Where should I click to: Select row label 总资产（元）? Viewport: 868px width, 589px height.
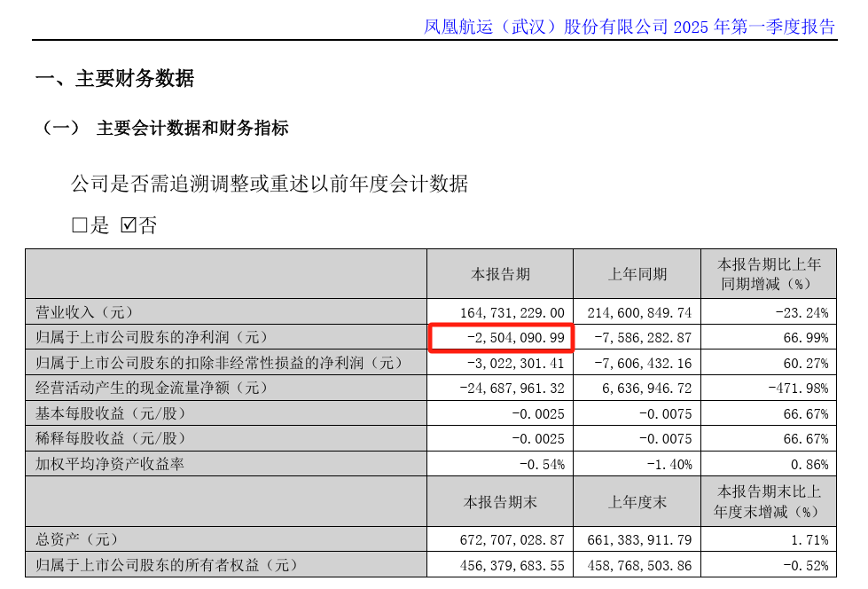77,539
